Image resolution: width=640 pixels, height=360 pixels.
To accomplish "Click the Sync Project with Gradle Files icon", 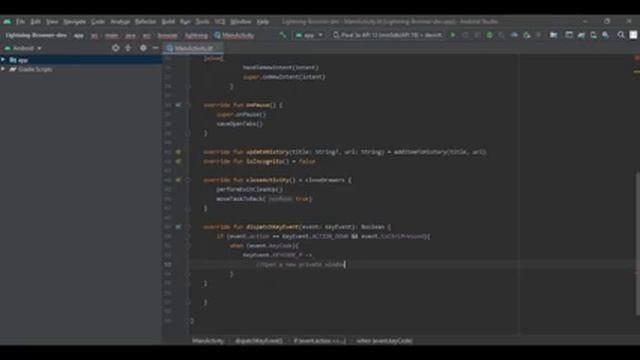I will coord(581,36).
